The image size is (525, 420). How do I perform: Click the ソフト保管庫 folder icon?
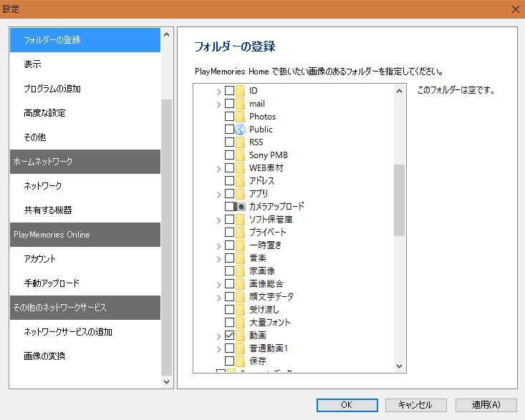(x=240, y=220)
